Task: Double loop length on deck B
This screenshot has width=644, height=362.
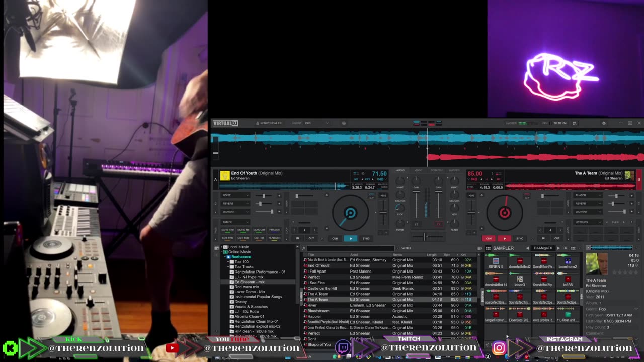Action: tap(561, 230)
